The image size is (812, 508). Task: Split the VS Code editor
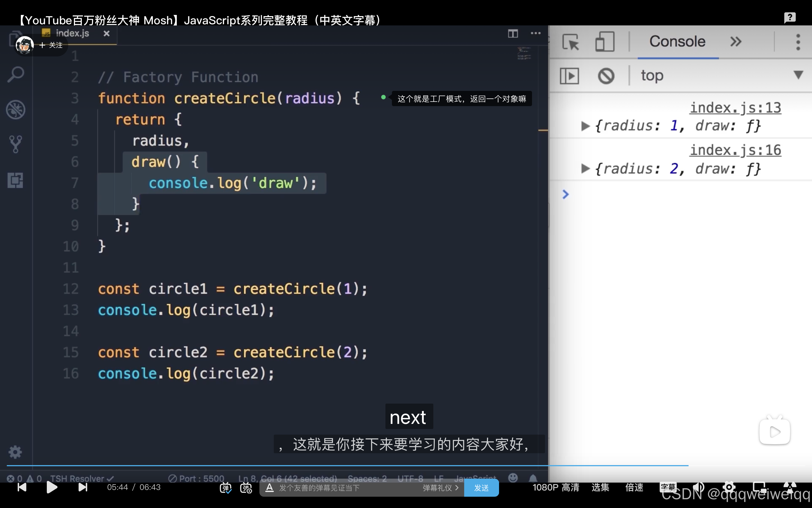point(513,34)
